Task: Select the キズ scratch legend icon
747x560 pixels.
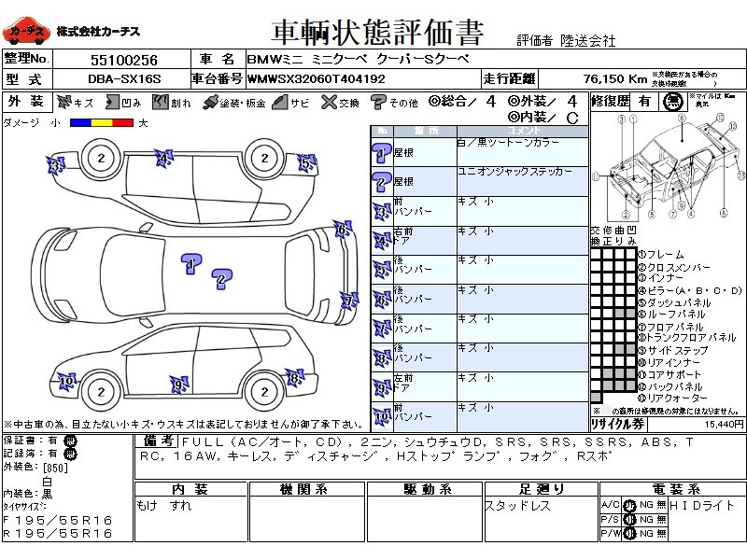Action: click(x=64, y=102)
